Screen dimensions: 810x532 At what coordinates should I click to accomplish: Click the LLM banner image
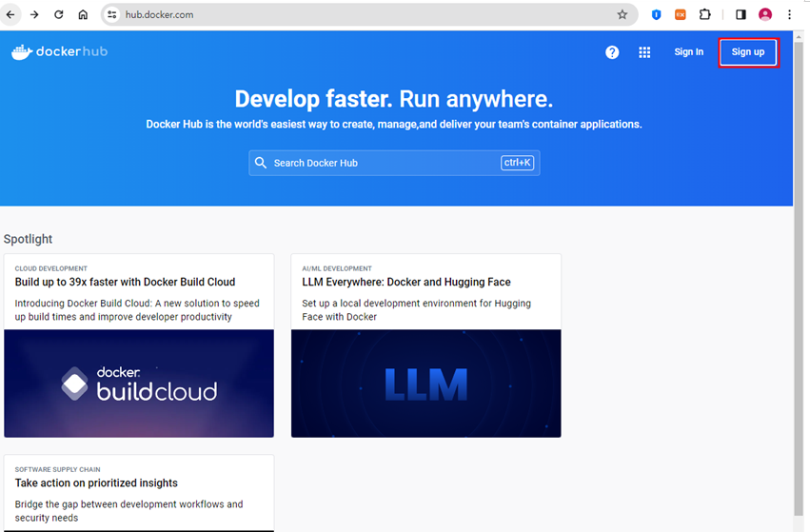(x=426, y=384)
